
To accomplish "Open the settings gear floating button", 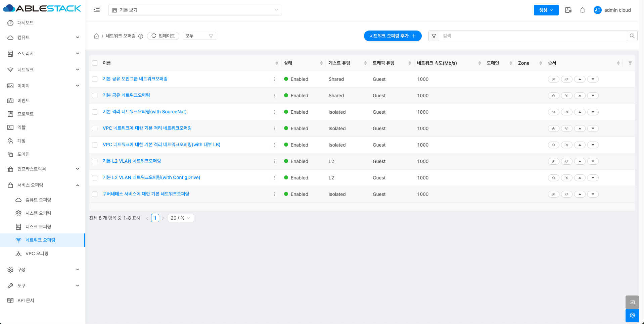I will click(x=632, y=315).
